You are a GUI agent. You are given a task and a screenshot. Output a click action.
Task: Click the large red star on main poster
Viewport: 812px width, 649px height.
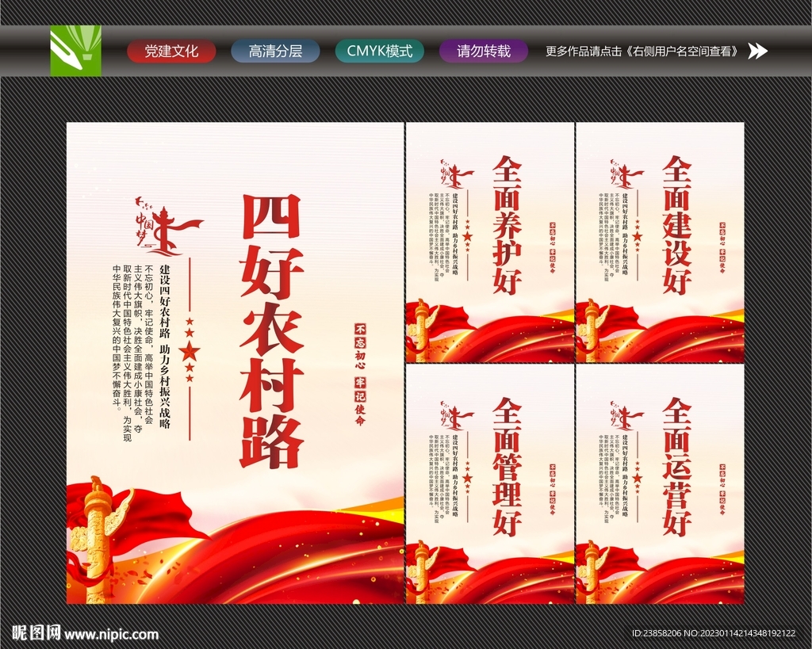click(x=190, y=351)
